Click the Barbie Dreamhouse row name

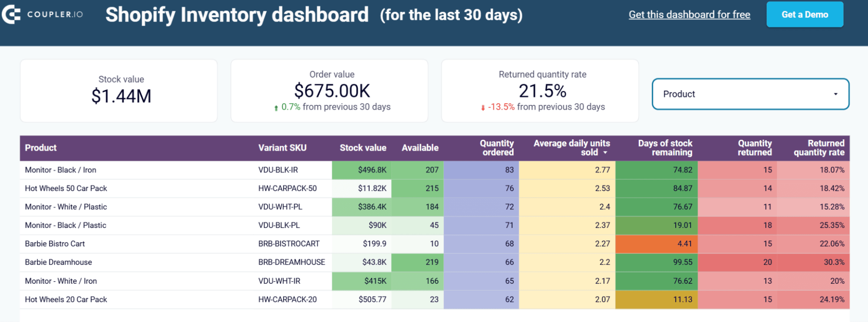click(x=59, y=262)
